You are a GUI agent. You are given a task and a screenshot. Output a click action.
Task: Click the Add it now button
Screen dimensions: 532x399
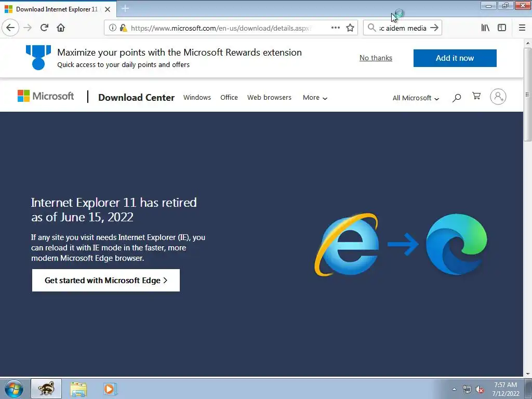[455, 58]
